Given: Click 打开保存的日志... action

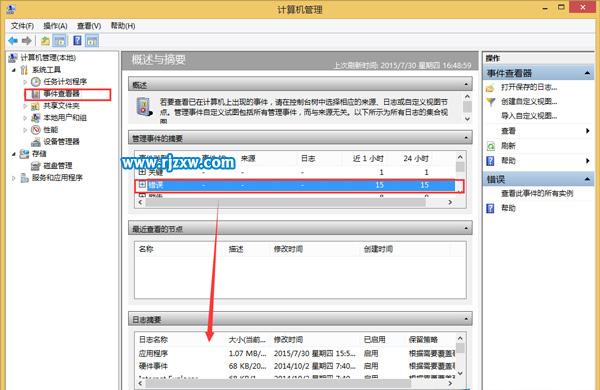Looking at the screenshot, I should [x=529, y=87].
